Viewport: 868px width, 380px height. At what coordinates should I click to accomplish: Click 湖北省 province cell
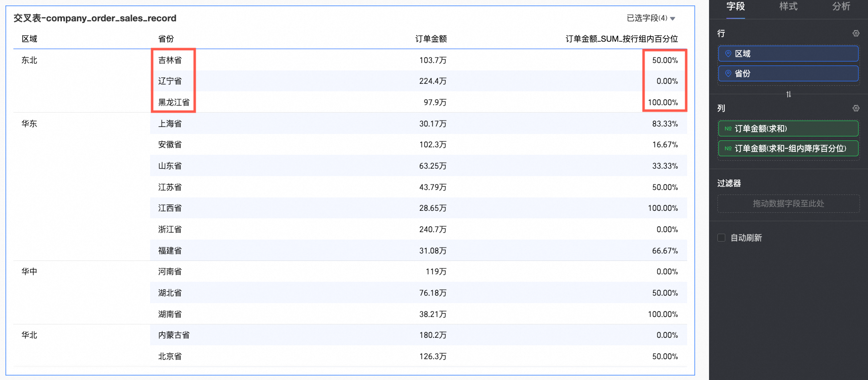click(170, 293)
